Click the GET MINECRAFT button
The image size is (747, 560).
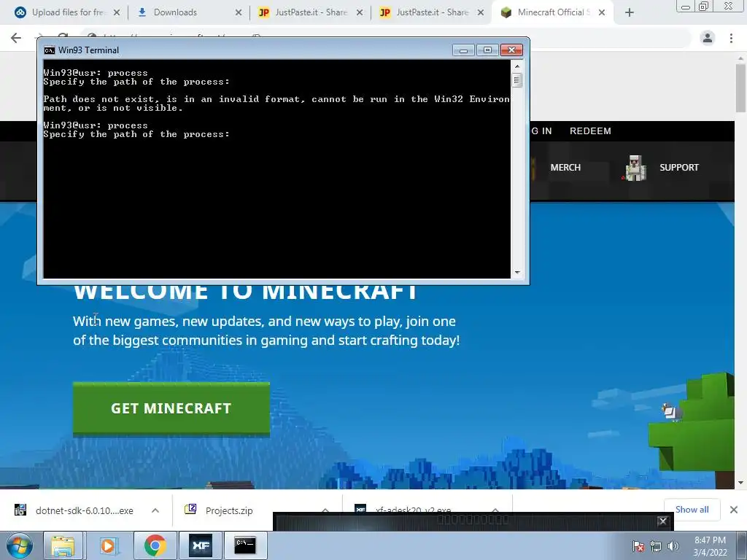coord(171,408)
